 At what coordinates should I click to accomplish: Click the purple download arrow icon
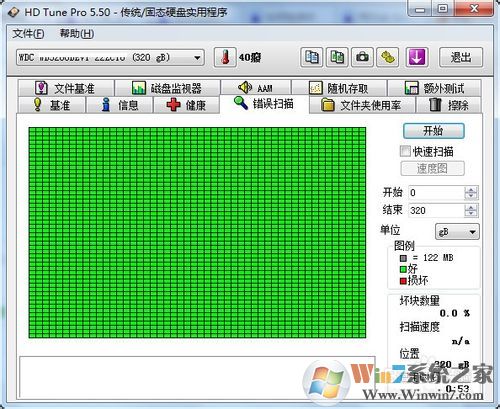coord(417,57)
